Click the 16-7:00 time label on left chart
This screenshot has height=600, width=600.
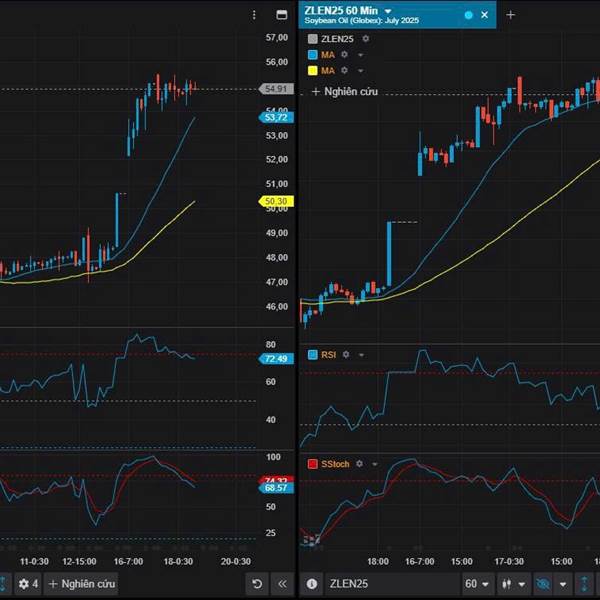click(x=129, y=561)
